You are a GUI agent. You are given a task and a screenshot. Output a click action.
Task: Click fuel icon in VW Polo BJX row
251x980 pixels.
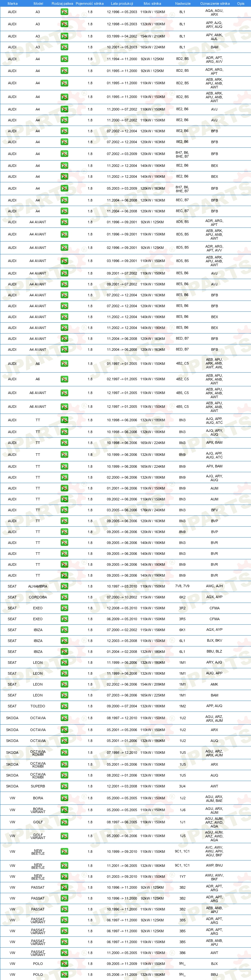65,964
